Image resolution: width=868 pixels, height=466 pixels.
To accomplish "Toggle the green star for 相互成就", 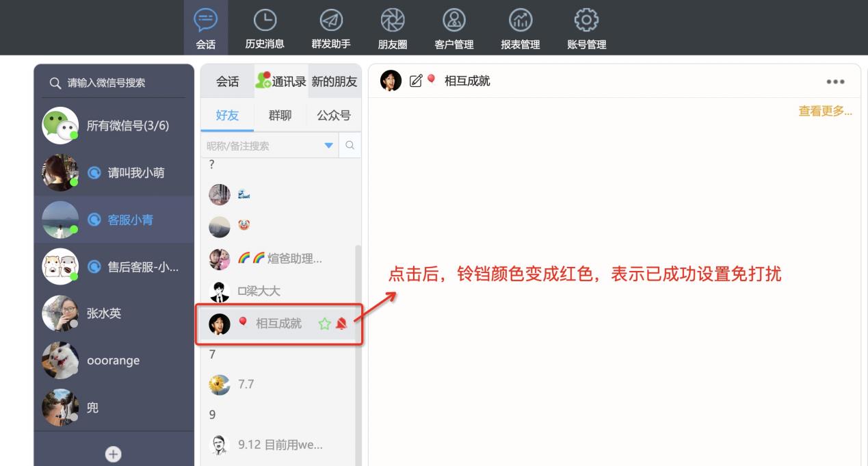I will click(x=325, y=324).
